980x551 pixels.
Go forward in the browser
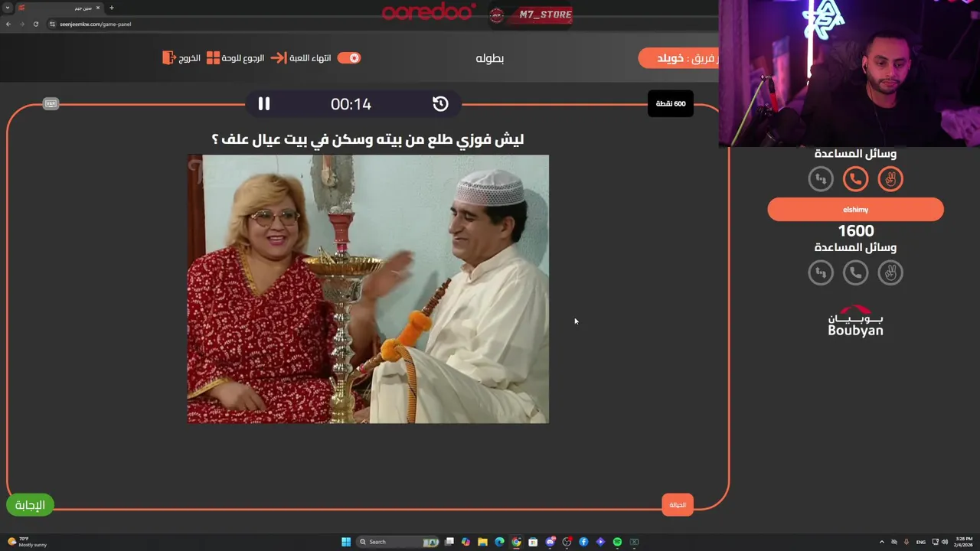click(22, 24)
